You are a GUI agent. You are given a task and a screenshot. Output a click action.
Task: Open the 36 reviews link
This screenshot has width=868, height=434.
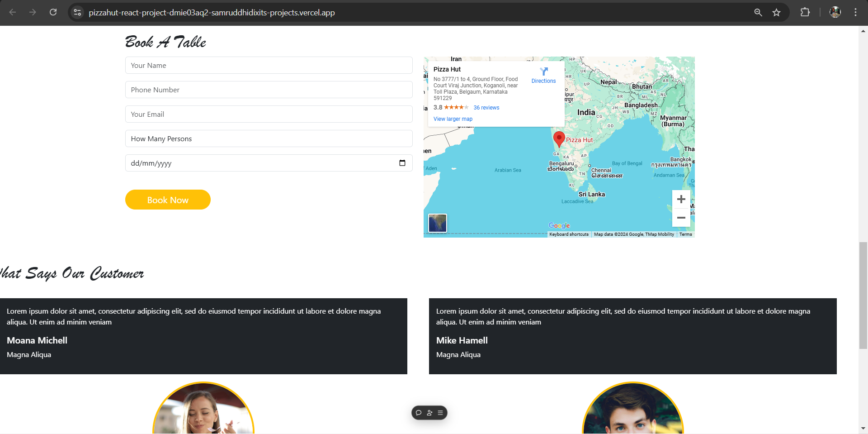[x=486, y=108]
